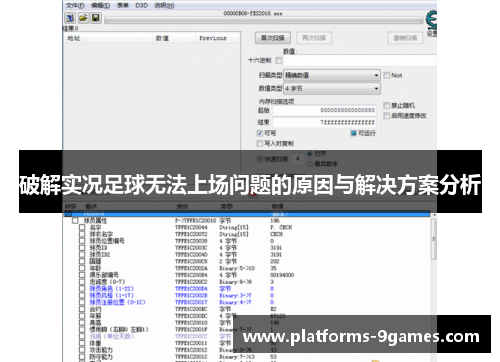The image size is (500, 362).
Task: Click the save floppy disk icon
Action: click(x=96, y=18)
